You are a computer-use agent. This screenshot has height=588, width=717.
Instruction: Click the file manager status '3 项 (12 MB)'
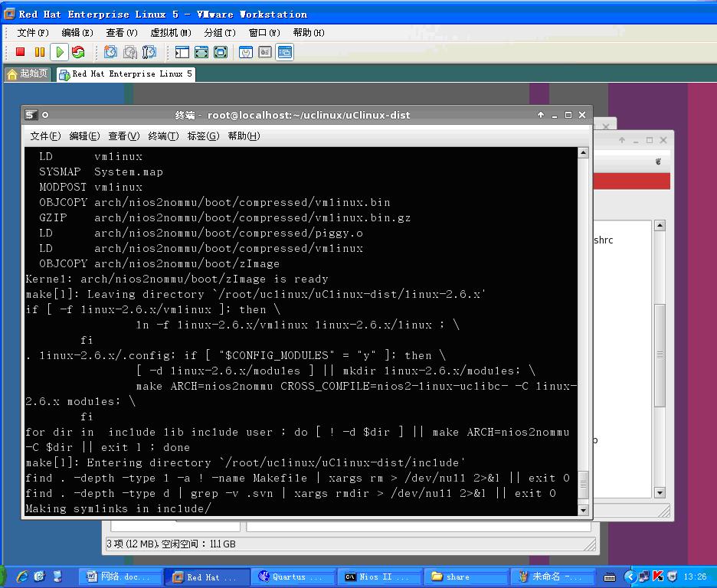(x=133, y=544)
